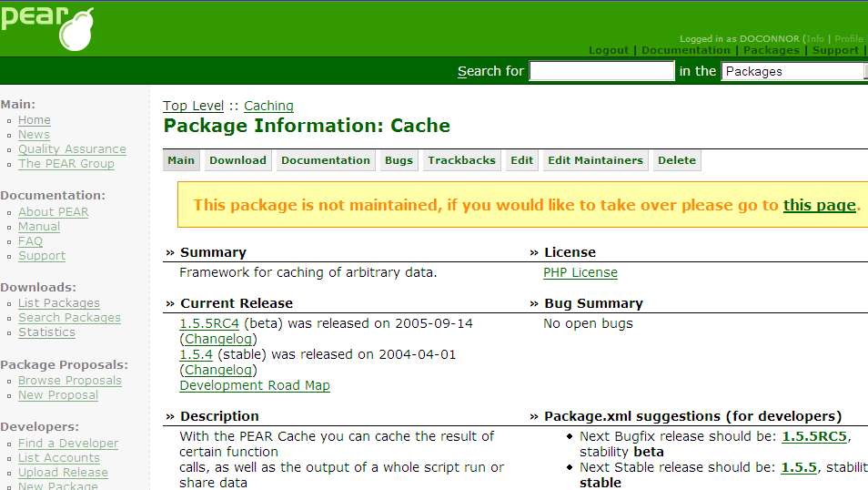The height and width of the screenshot is (490, 868).
Task: Open New Proposal sidebar link
Action: click(x=58, y=395)
